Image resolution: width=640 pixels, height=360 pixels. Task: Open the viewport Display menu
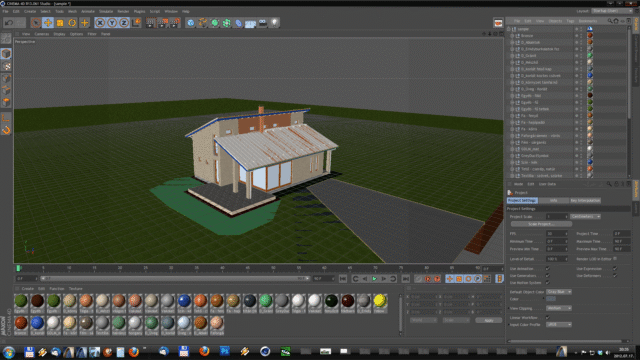(x=59, y=34)
